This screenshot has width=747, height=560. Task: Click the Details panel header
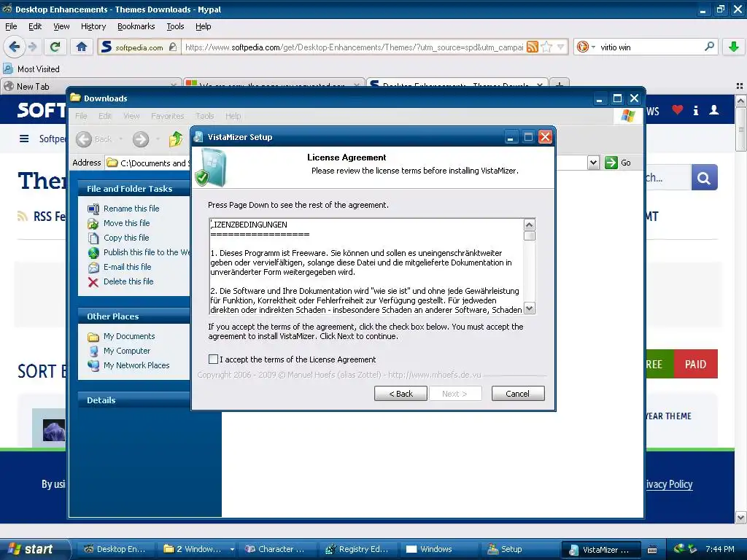tap(134, 400)
